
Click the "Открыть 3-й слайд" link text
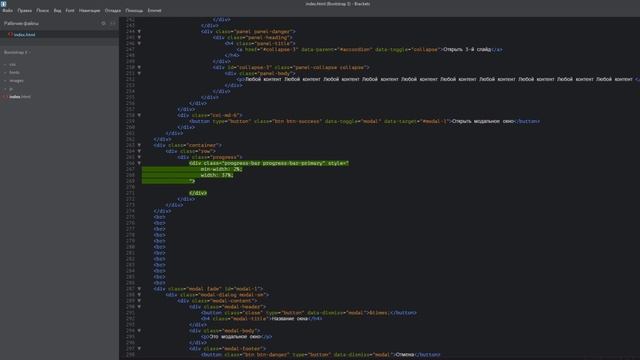(467, 49)
